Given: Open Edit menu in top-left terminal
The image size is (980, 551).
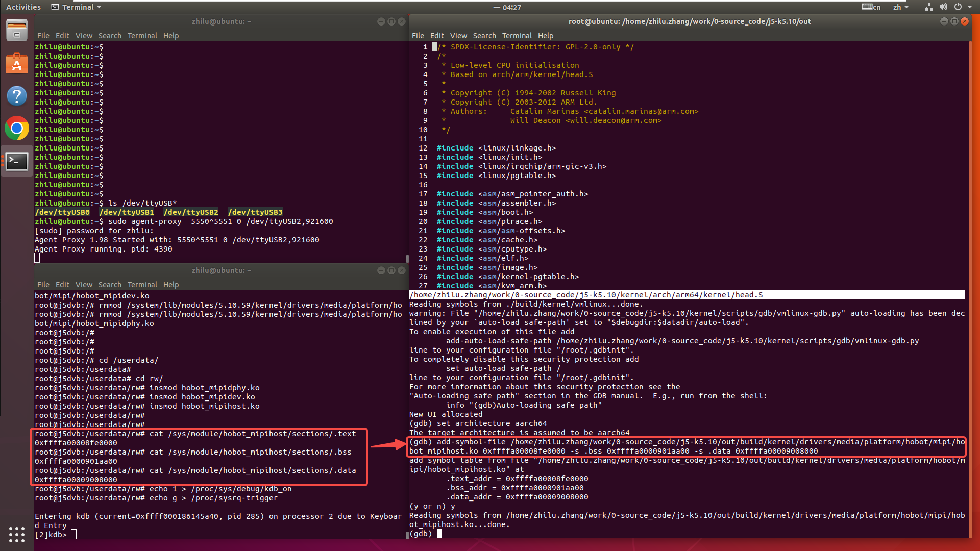Looking at the screenshot, I should (x=62, y=36).
